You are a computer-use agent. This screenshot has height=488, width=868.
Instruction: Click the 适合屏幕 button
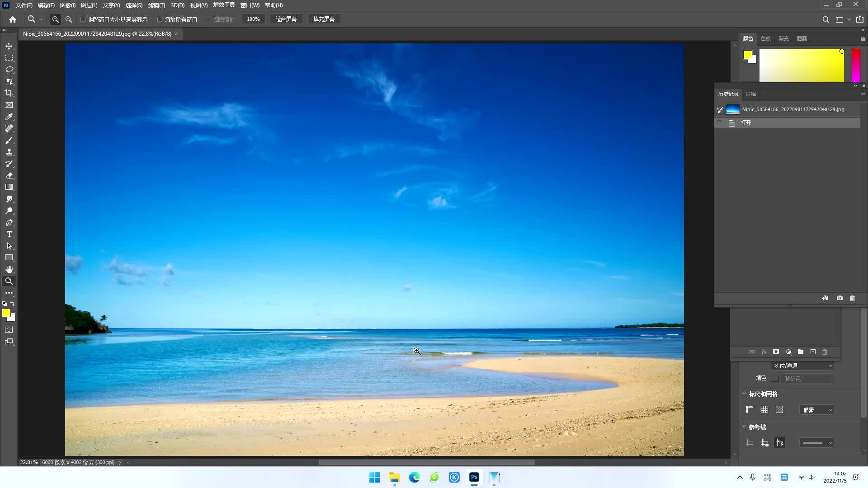pyautogui.click(x=286, y=19)
